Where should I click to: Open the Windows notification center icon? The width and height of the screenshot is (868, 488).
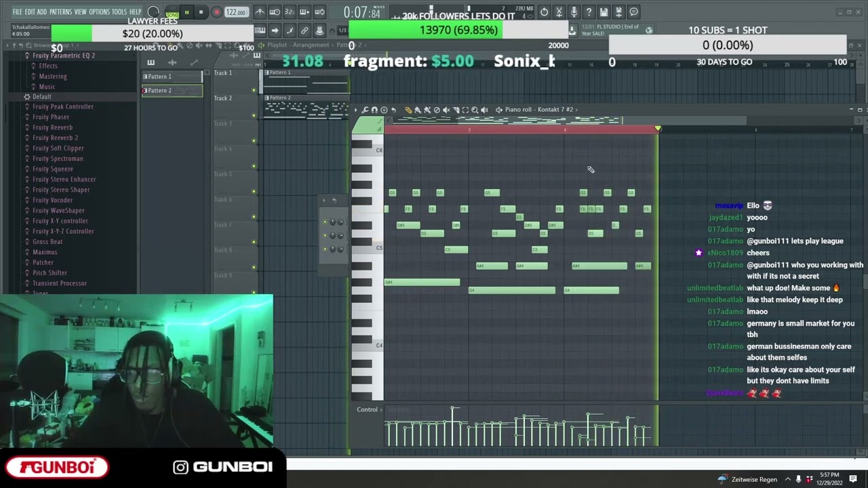853,479
